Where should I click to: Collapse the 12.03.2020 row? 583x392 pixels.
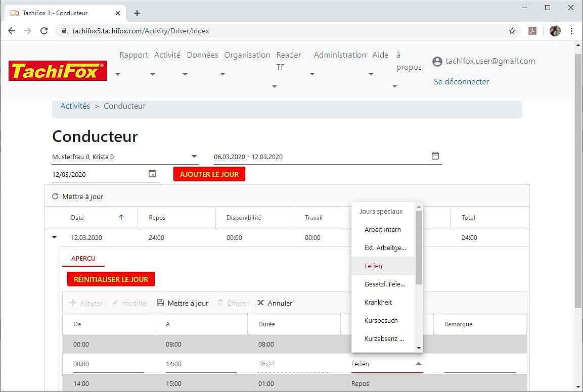[x=55, y=237]
